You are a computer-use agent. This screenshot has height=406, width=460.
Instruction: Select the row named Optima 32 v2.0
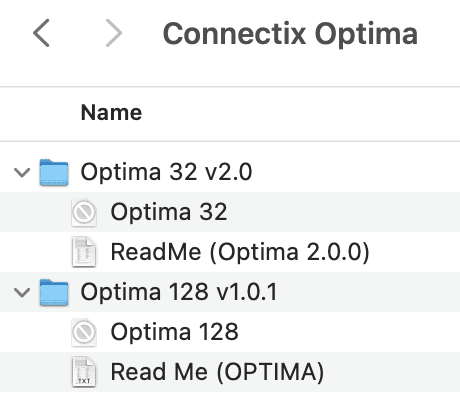pos(230,172)
